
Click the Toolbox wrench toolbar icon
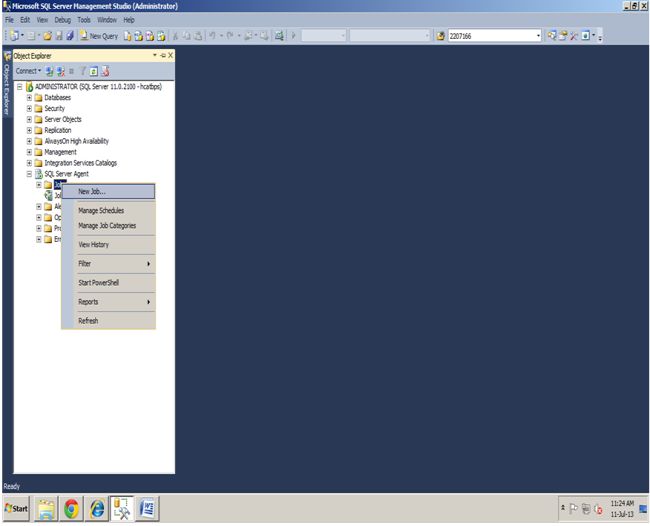[x=574, y=36]
